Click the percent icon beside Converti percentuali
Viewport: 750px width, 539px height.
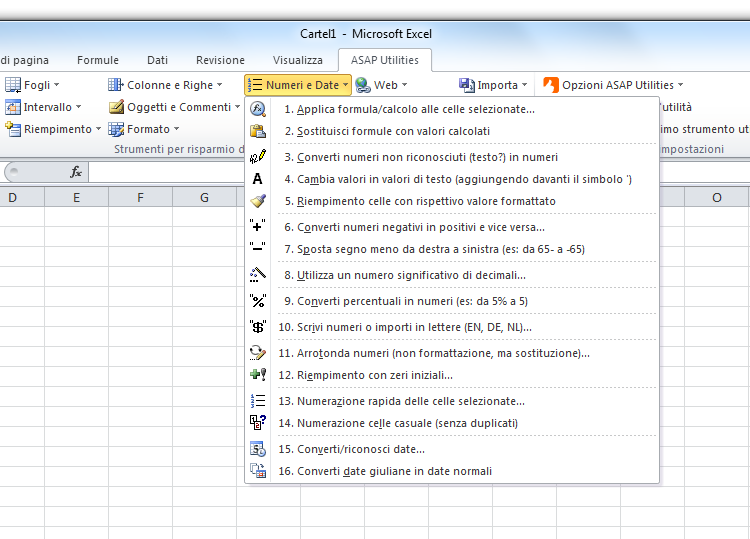tap(258, 301)
